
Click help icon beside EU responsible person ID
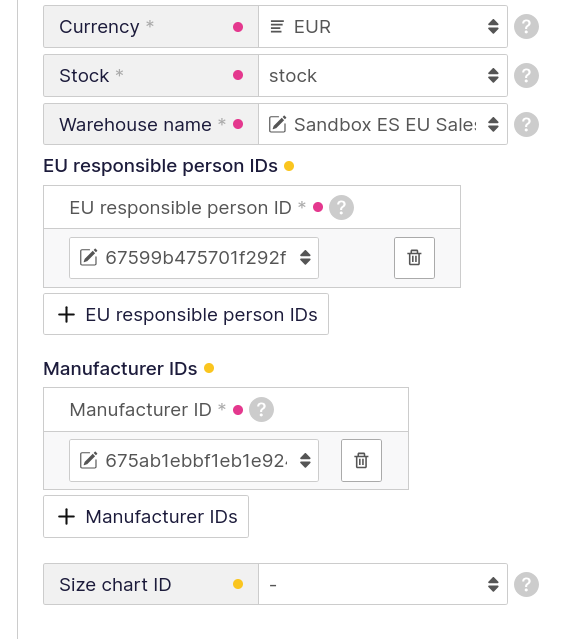click(x=341, y=207)
